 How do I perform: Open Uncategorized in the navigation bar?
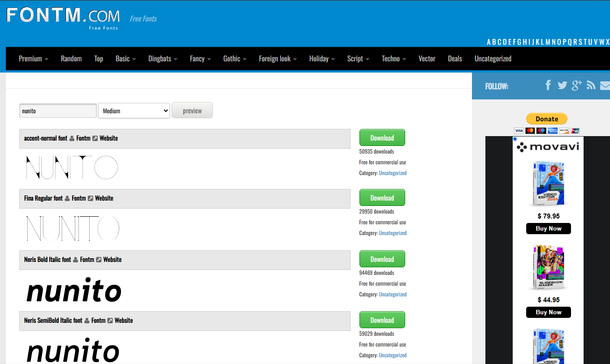click(493, 59)
